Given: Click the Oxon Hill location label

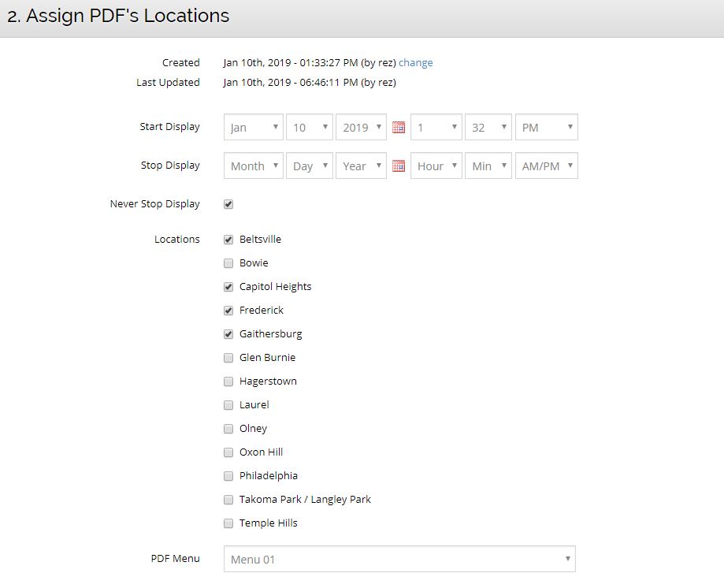Looking at the screenshot, I should [261, 452].
